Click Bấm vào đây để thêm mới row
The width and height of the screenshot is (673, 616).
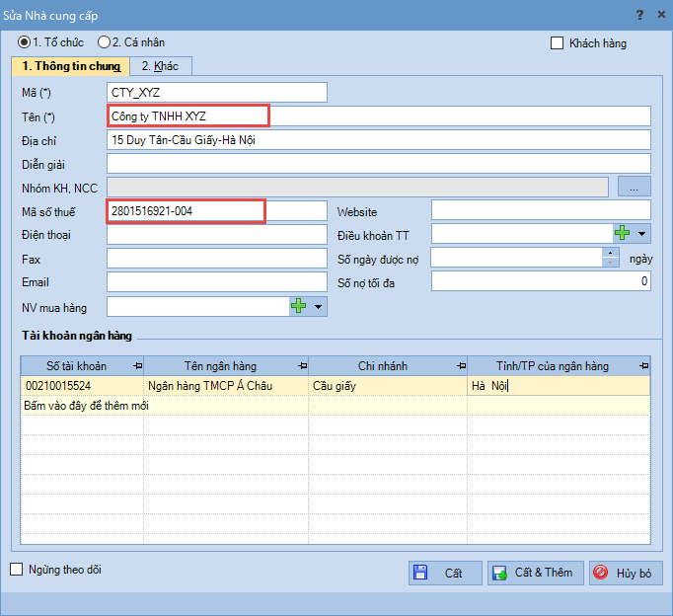pyautogui.click(x=336, y=405)
